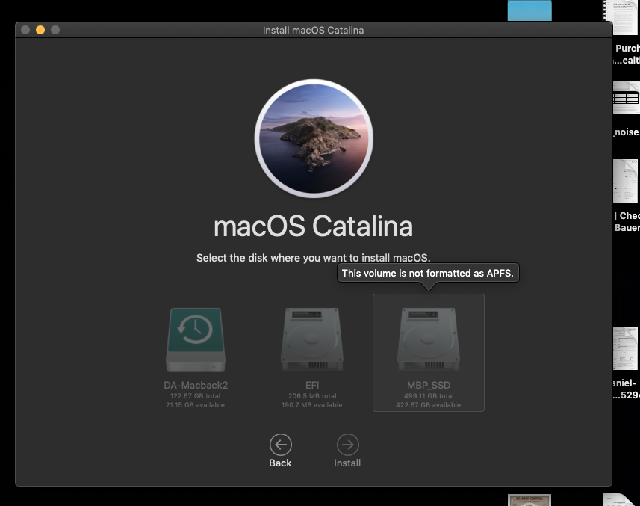This screenshot has width=640, height=506.
Task: Close the Install macOS Catalina window
Action: click(x=25, y=30)
